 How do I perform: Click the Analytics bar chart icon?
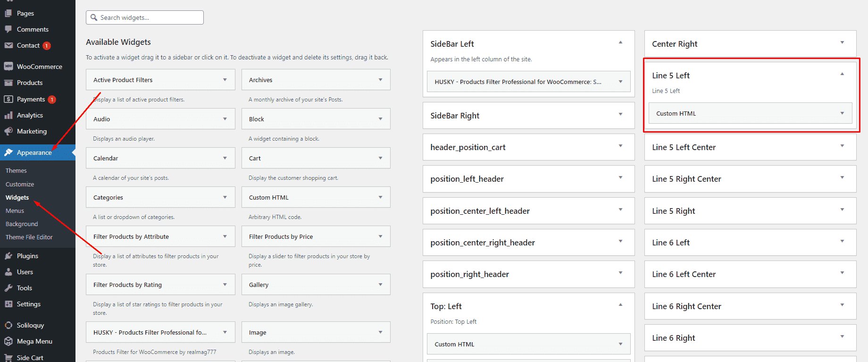(x=8, y=115)
